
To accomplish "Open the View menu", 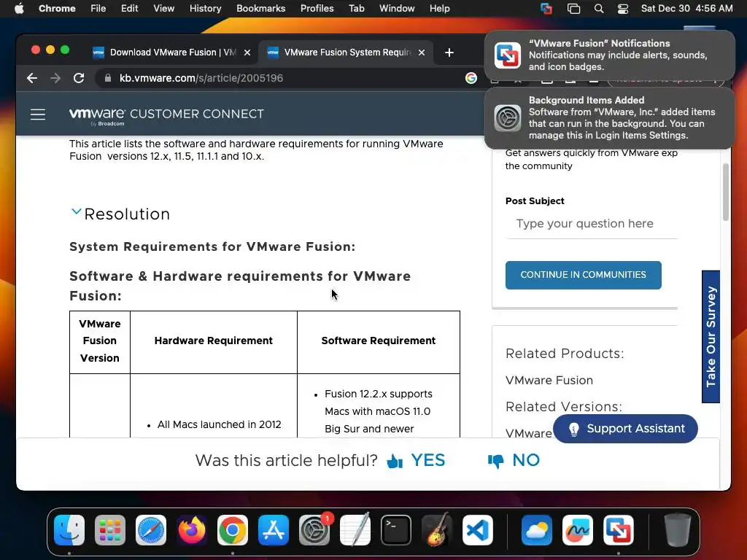I will pyautogui.click(x=164, y=8).
